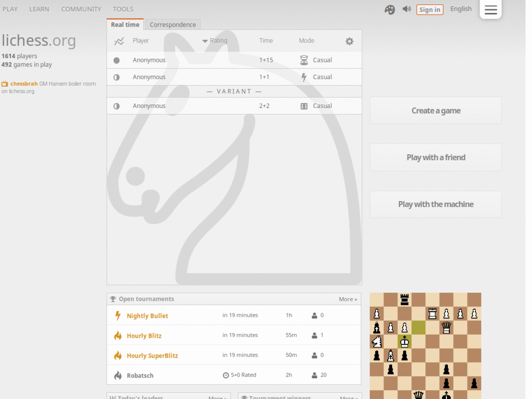This screenshot has height=399, width=532.
Task: Click the lightning bolt icon in the 1+1 row
Action: (303, 77)
